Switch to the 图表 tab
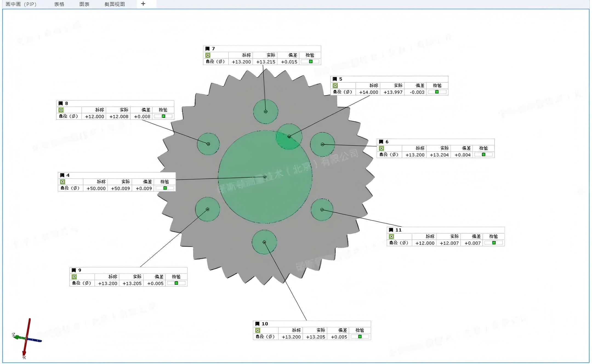This screenshot has width=592, height=364. click(84, 4)
